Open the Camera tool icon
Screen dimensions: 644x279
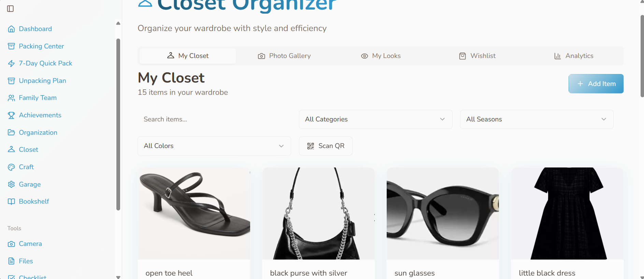click(11, 244)
